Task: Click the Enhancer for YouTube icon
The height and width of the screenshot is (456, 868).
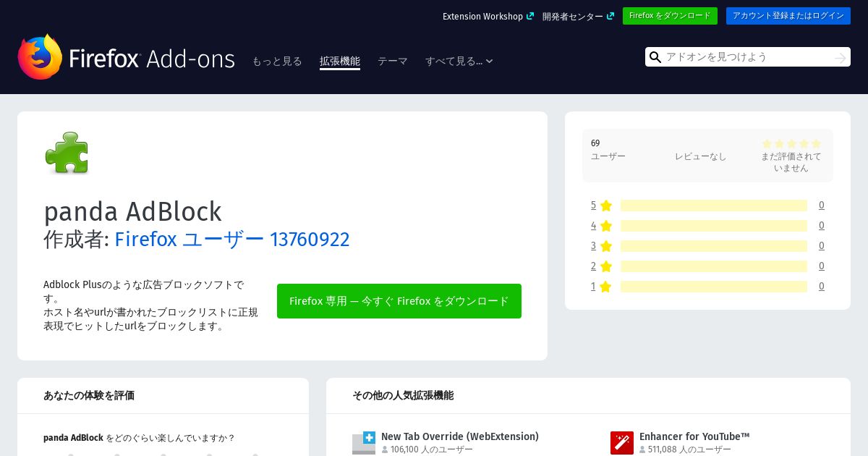Action: [622, 443]
